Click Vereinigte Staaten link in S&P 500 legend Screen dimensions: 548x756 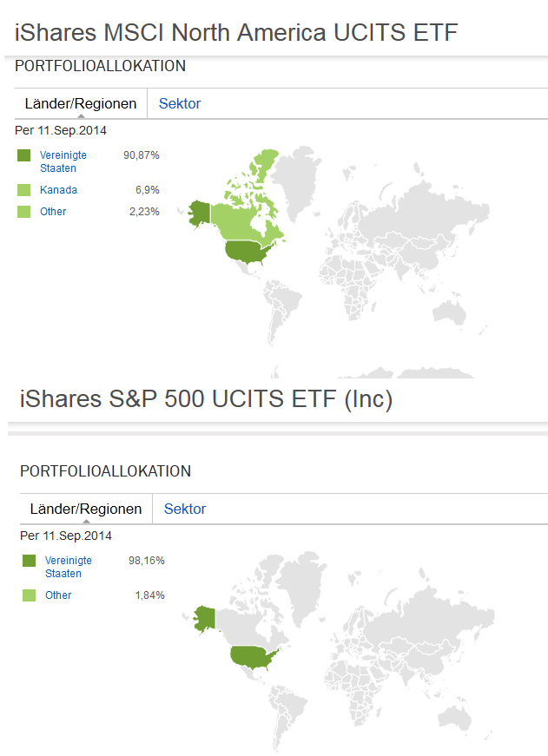(68, 567)
